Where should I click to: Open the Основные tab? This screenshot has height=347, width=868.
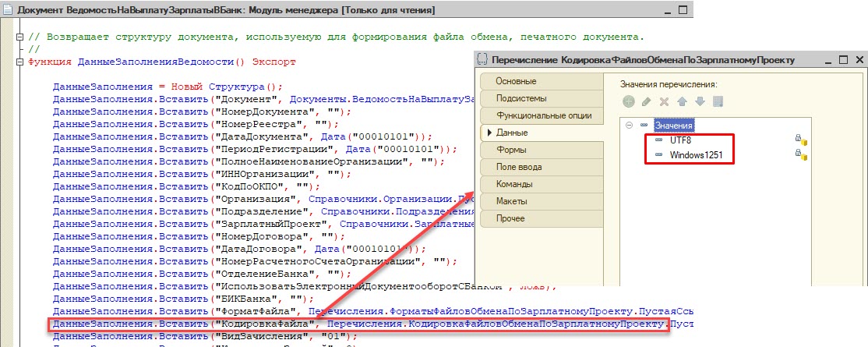tap(542, 81)
